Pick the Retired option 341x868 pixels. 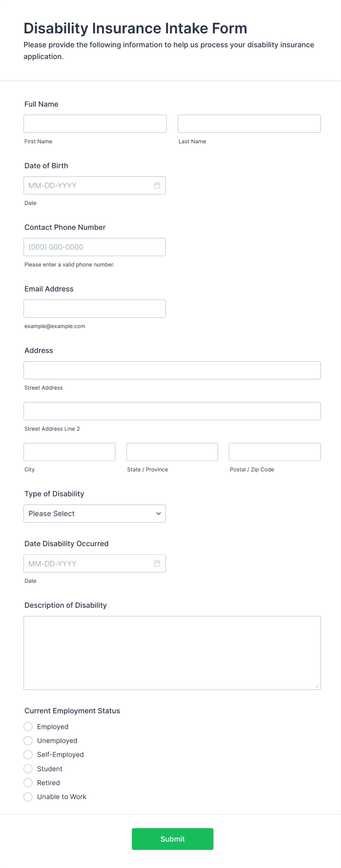(x=28, y=783)
